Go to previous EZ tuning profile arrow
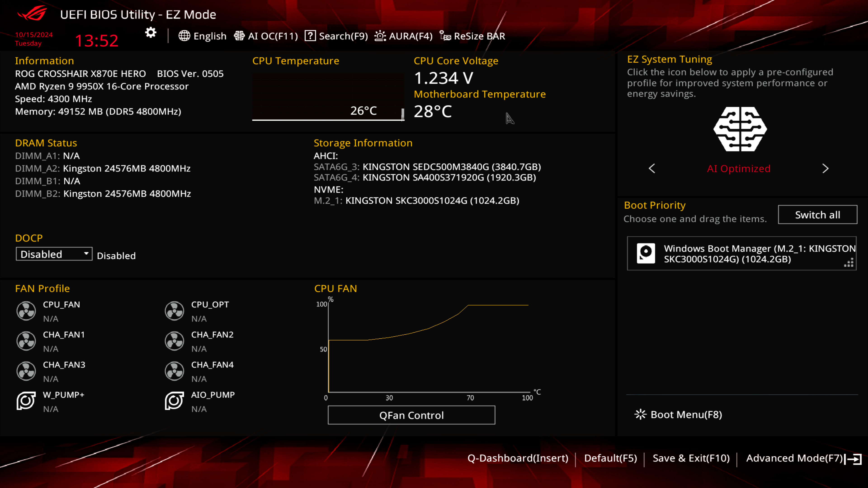Viewport: 868px width, 488px height. (652, 168)
